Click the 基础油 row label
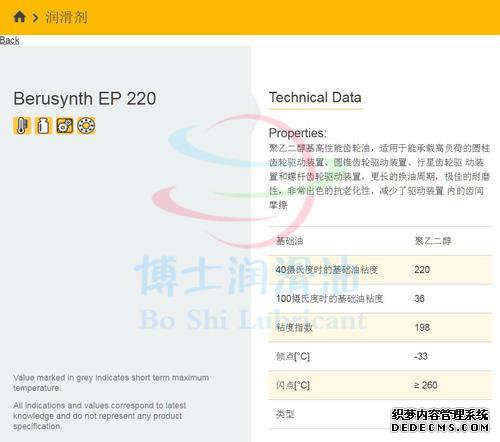 tap(289, 241)
